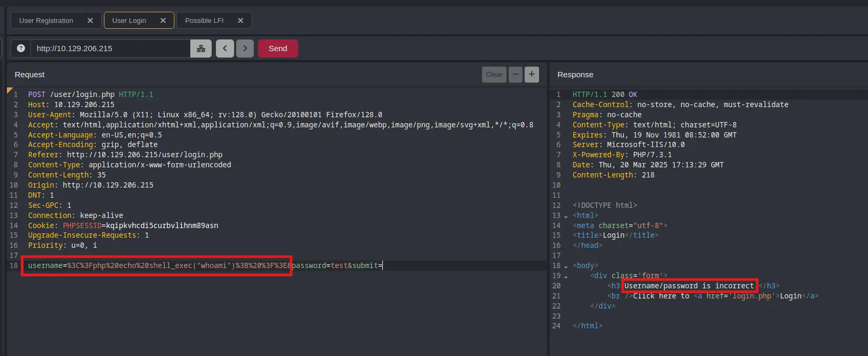The image size is (868, 356).
Task: Close the User Login tab
Action: tap(163, 20)
